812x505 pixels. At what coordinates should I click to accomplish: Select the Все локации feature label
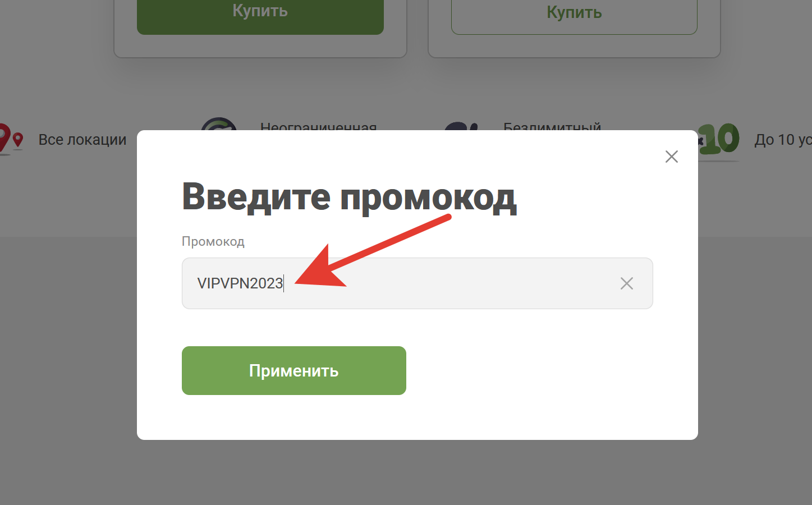pos(82,140)
